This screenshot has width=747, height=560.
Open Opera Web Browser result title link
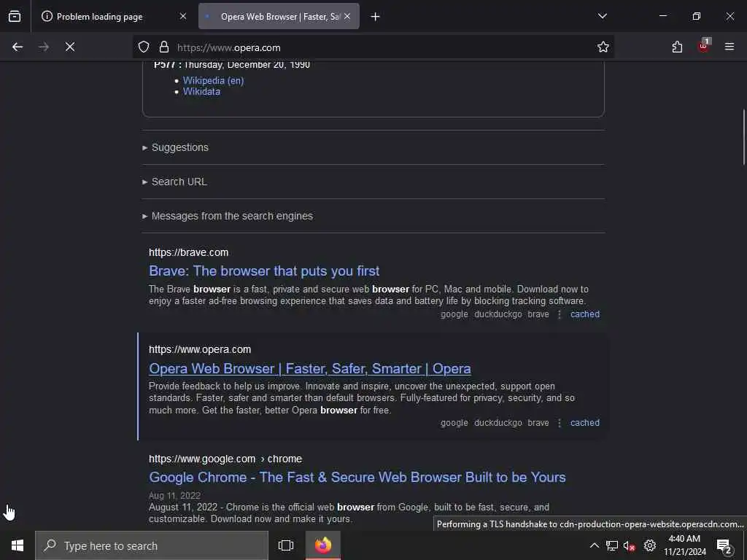pyautogui.click(x=309, y=368)
